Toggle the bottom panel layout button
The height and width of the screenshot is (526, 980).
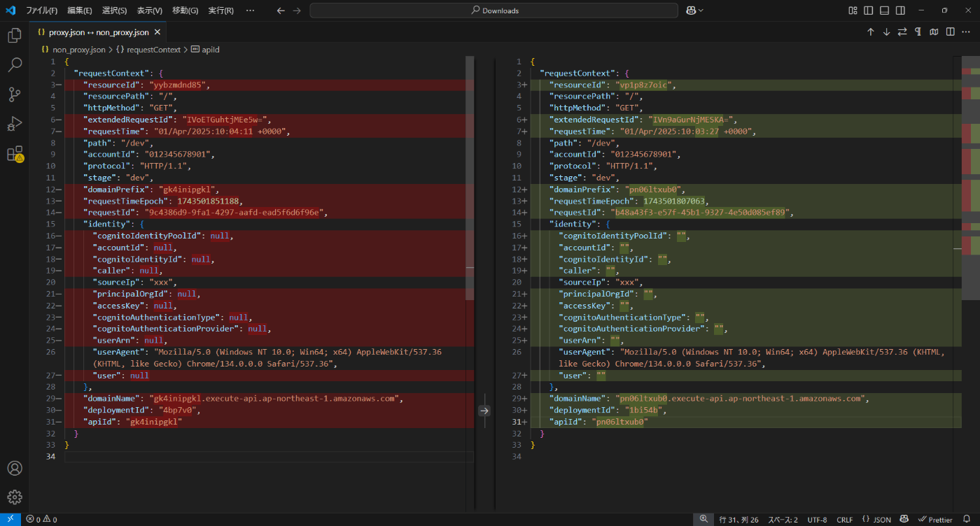tap(885, 10)
